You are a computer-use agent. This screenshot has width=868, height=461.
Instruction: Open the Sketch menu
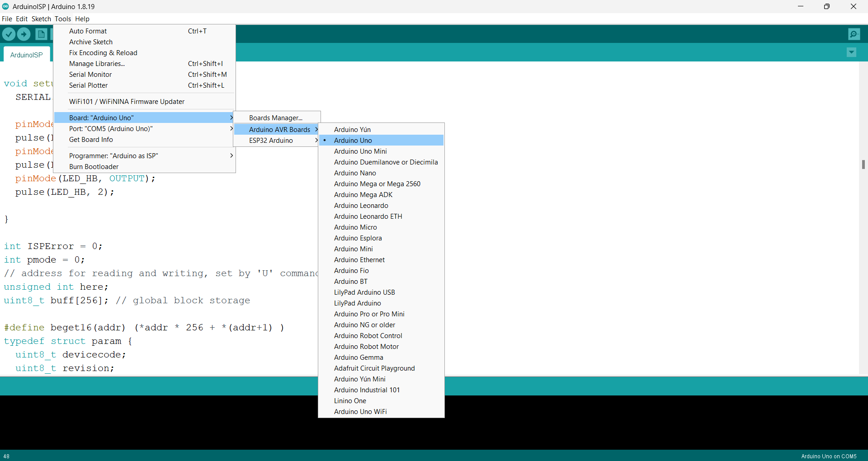click(41, 19)
